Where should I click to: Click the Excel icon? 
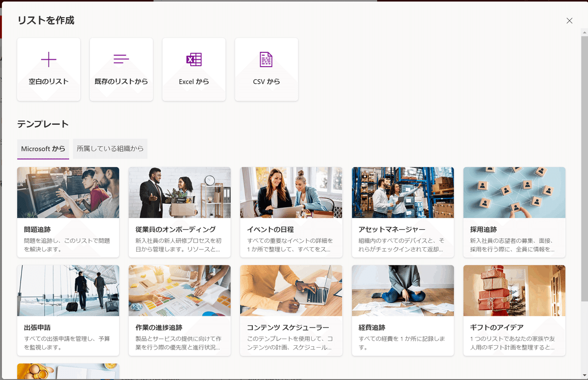tap(194, 59)
